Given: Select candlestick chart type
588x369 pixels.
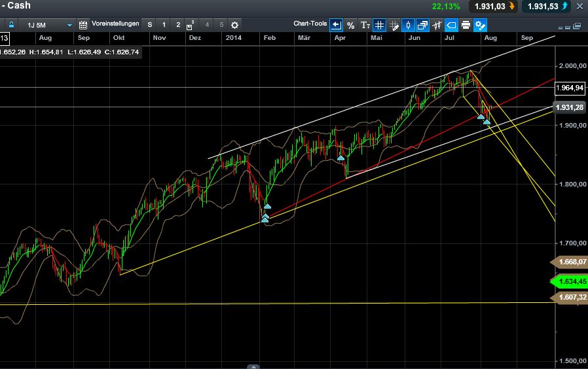Looking at the screenshot, I should point(408,25).
